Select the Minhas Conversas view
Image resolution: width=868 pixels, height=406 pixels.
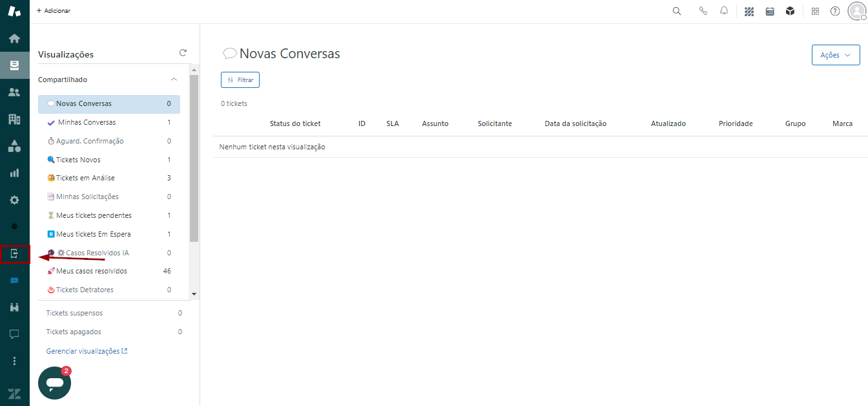[x=87, y=122]
